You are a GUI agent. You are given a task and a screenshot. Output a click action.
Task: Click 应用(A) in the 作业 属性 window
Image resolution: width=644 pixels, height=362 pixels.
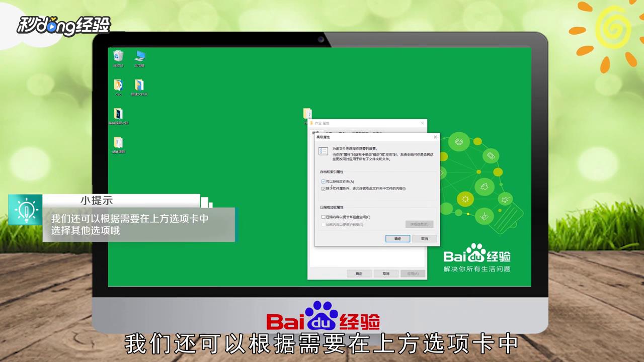[x=413, y=274]
